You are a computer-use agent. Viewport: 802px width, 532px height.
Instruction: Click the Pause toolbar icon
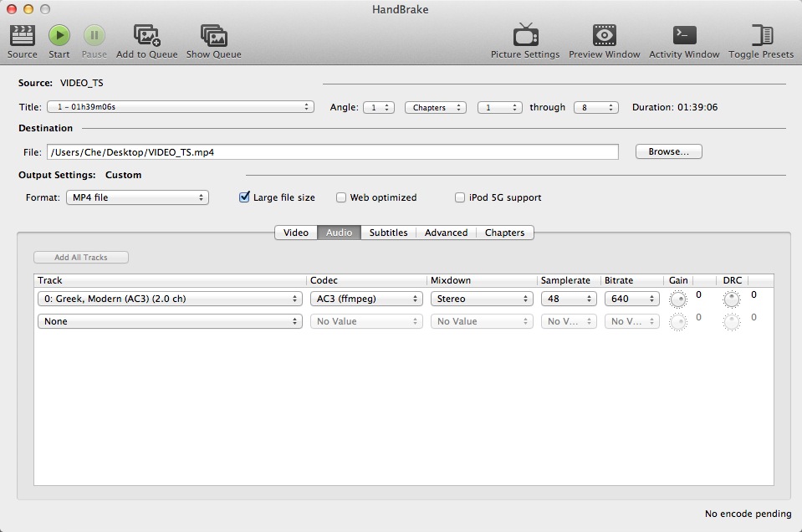point(95,35)
